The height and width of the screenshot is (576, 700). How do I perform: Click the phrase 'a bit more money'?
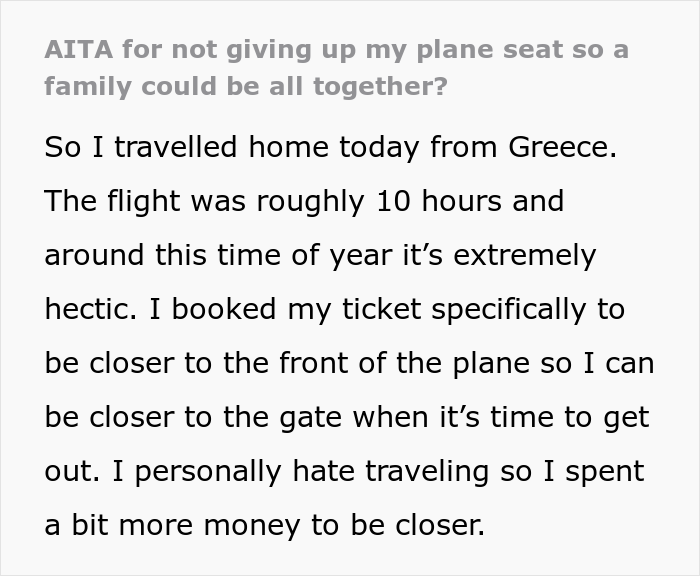(x=163, y=525)
